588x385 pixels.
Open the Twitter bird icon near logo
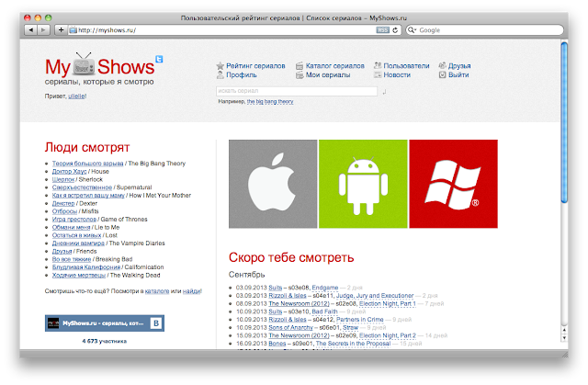coord(159,59)
